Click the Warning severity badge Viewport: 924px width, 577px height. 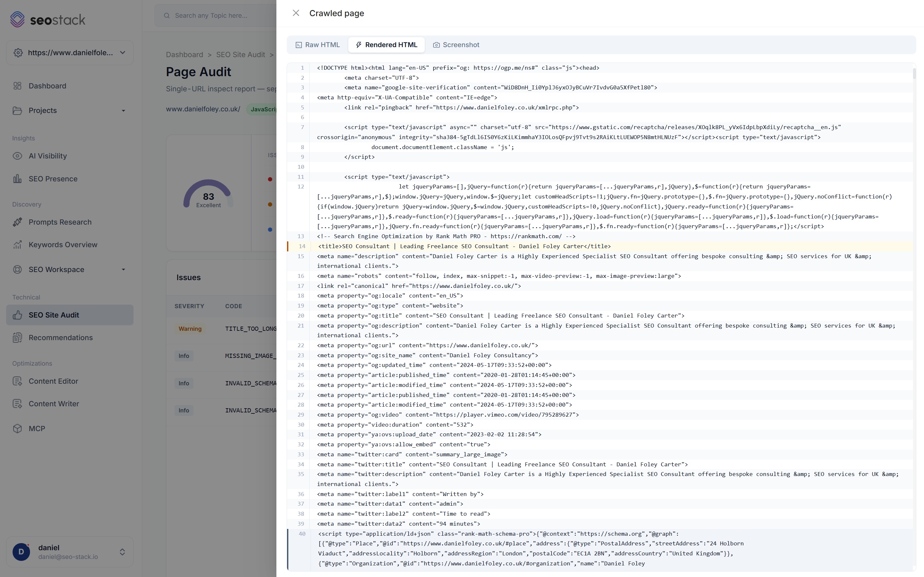pyautogui.click(x=190, y=329)
